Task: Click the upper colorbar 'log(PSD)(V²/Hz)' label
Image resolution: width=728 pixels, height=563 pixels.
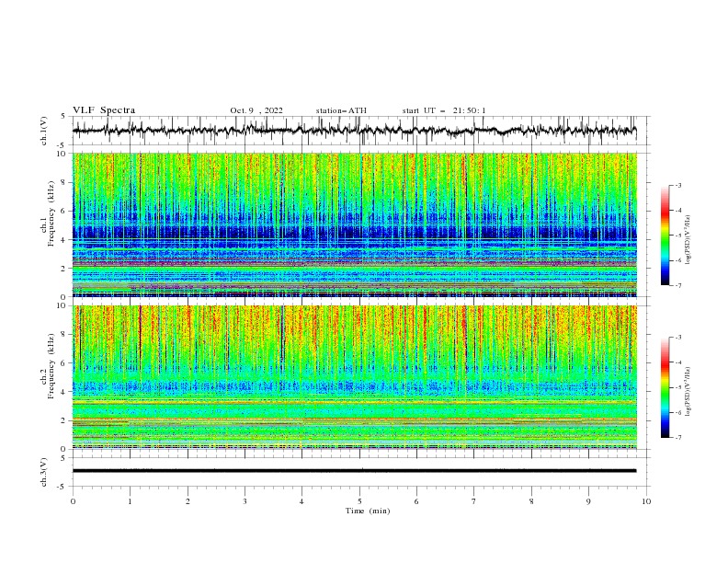Action: 688,240
